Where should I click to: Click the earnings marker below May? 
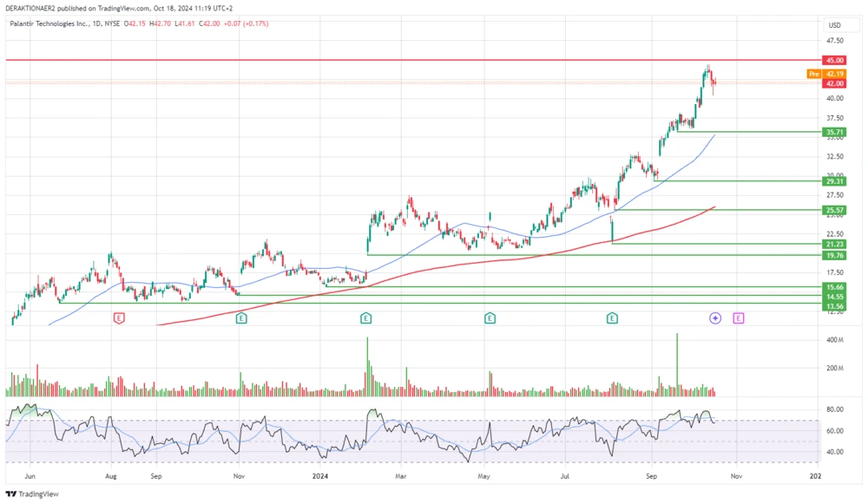click(490, 317)
